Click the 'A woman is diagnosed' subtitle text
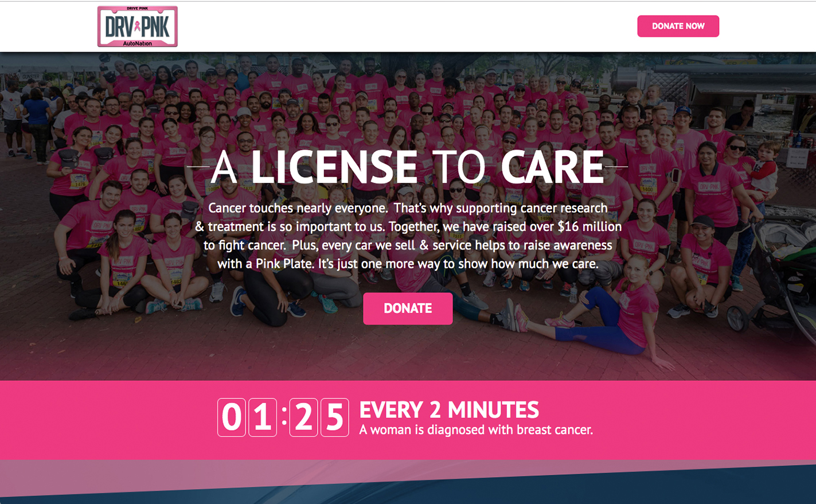Viewport: 816px width, 504px height. [x=476, y=430]
